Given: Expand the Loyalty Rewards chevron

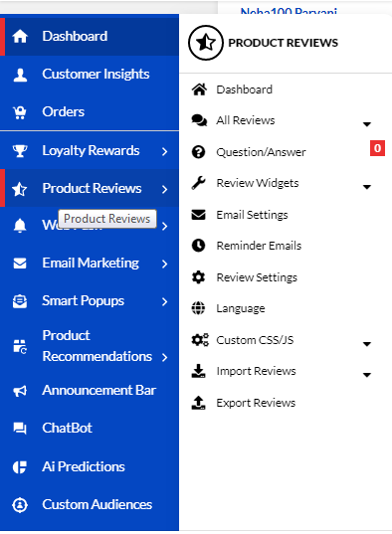Looking at the screenshot, I should click(x=165, y=151).
